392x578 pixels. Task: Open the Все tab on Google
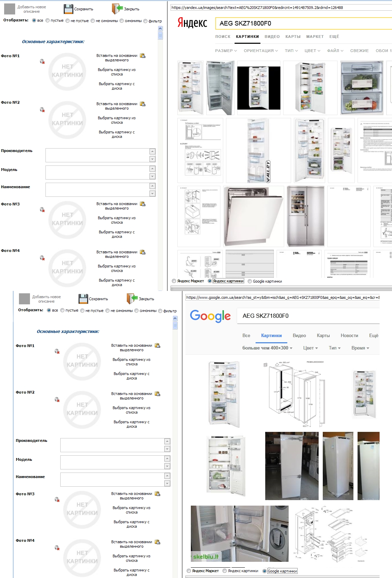(246, 335)
